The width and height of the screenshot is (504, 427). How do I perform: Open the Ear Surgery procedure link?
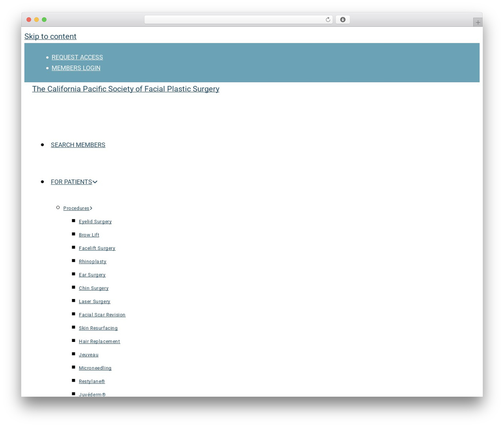(x=92, y=275)
